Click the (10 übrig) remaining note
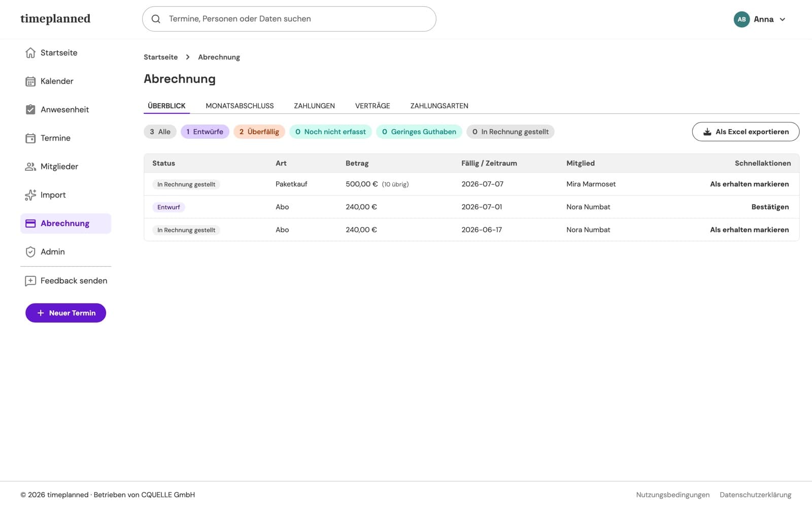The width and height of the screenshot is (812, 508). point(395,184)
